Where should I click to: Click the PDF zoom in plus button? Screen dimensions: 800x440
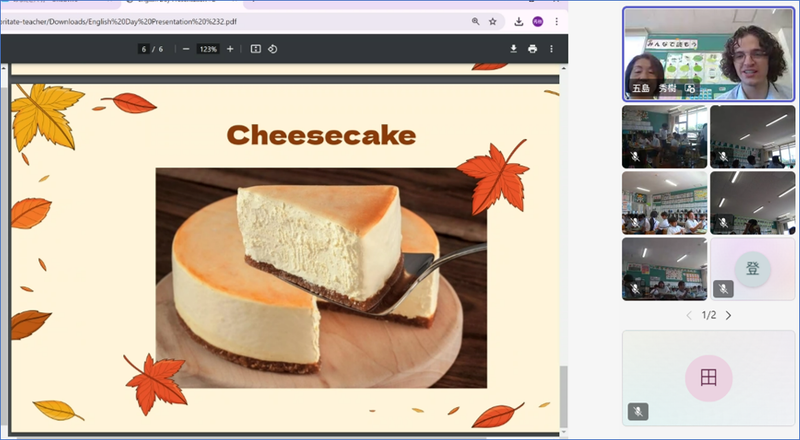(230, 49)
